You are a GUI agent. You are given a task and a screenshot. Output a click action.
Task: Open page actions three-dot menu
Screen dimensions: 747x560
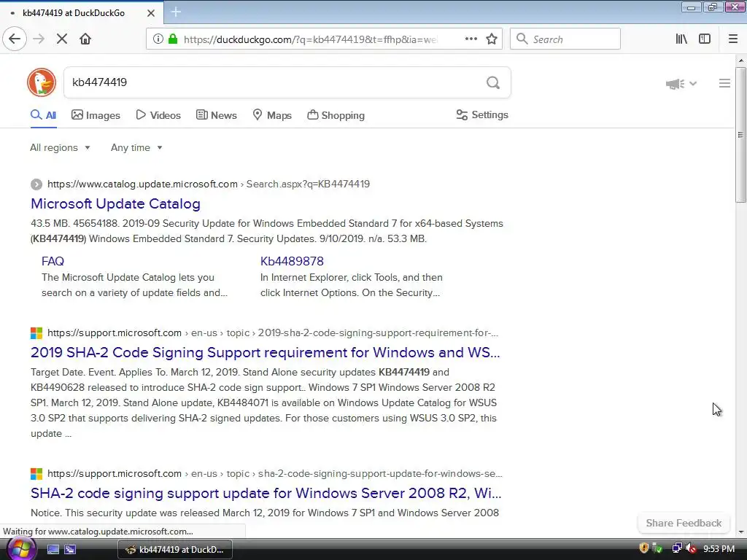[x=471, y=39]
